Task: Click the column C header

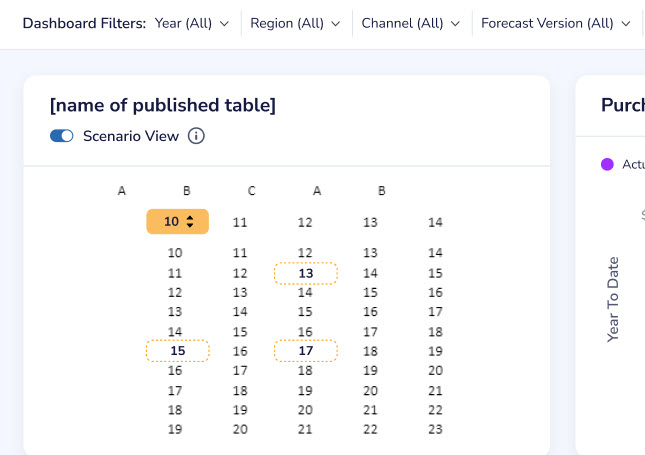Action: [252, 191]
